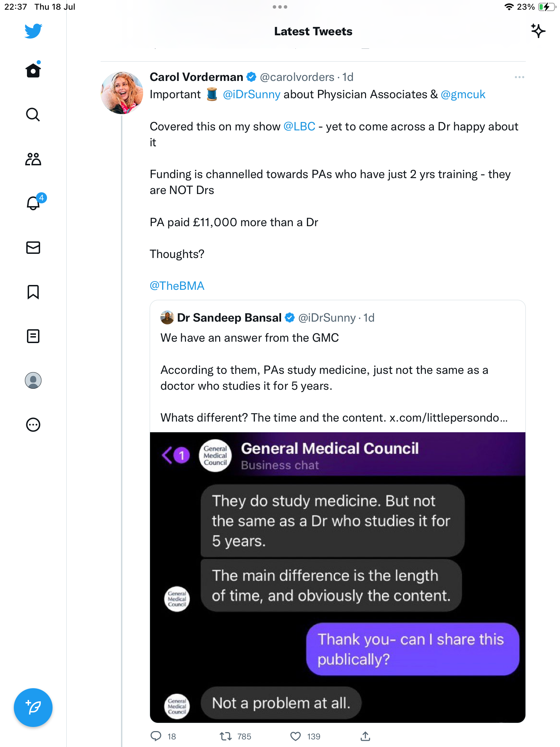The width and height of the screenshot is (560, 747).
Task: Open the General Medical Council chat image
Action: [x=337, y=577]
